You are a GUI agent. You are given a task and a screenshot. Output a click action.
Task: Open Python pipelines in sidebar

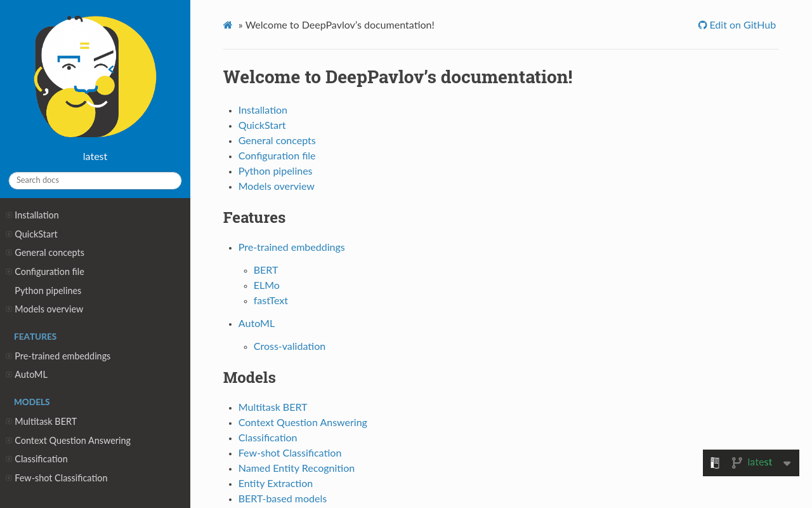click(48, 291)
